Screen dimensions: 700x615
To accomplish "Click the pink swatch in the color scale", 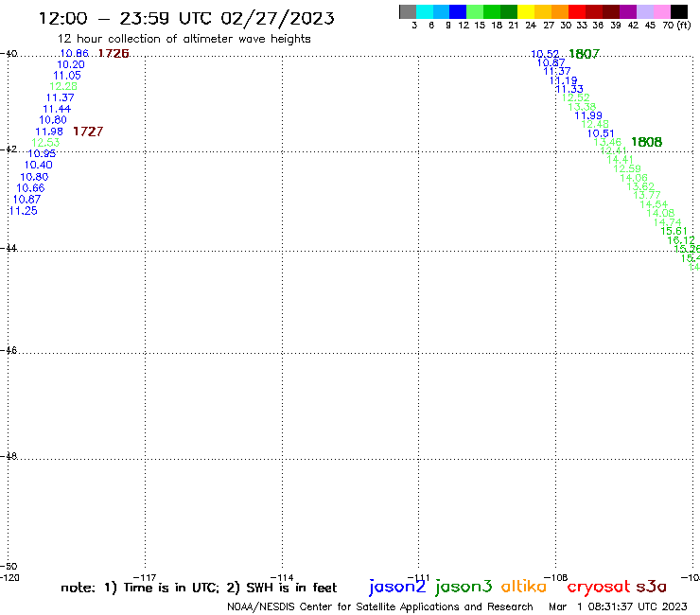I will click(661, 11).
